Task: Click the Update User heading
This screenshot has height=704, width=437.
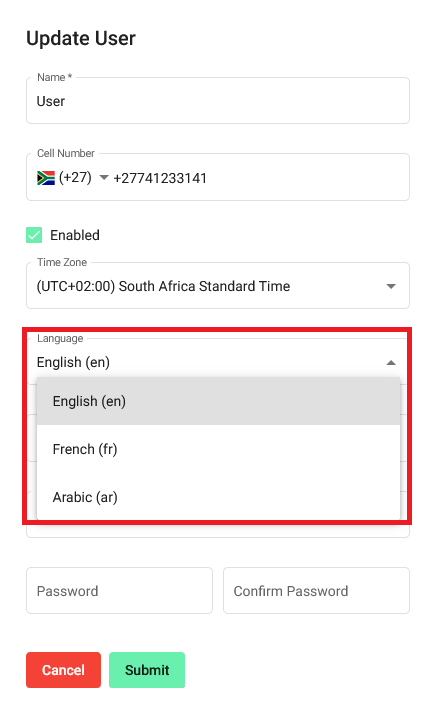Action: click(81, 38)
